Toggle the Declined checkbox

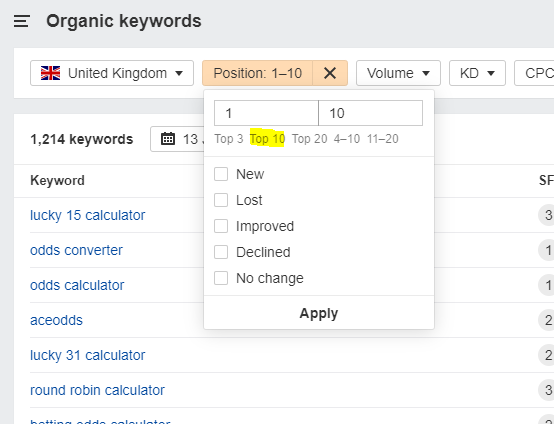[x=221, y=252]
